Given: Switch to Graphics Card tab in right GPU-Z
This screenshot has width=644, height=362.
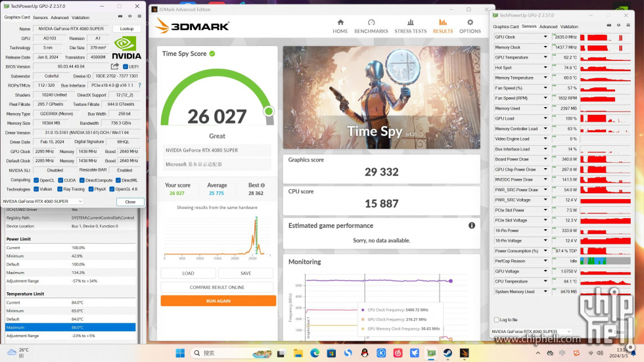Looking at the screenshot, I should tap(505, 27).
